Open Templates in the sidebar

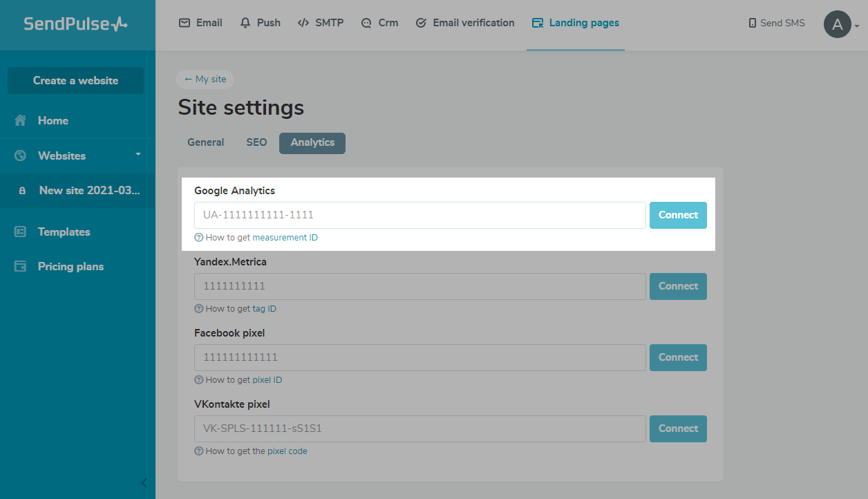tap(64, 232)
